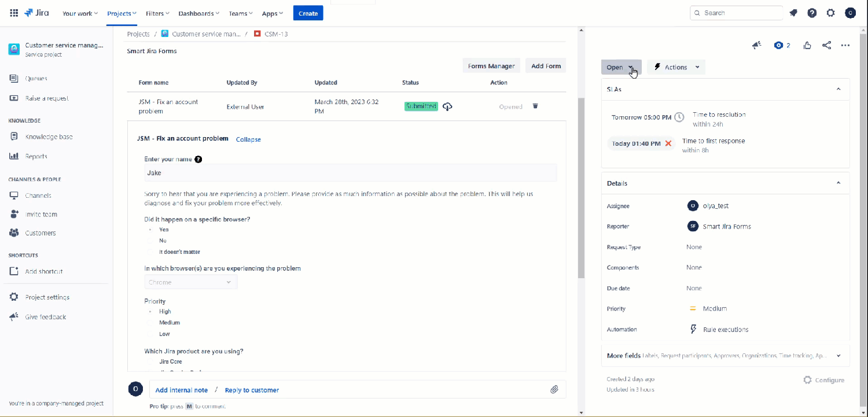This screenshot has height=417, width=868.
Task: Click the main content vertical scrollbar
Action: click(581, 187)
